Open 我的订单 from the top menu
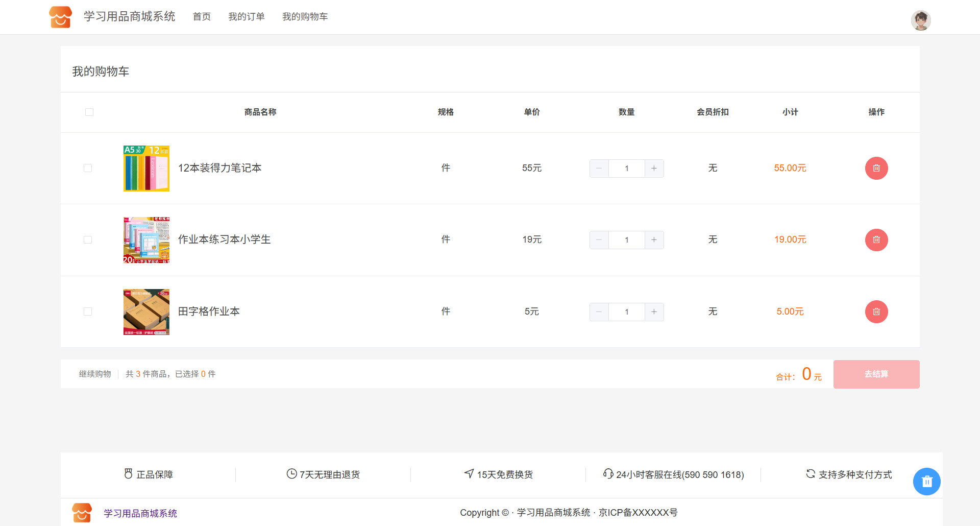The height and width of the screenshot is (526, 980). pyautogui.click(x=246, y=17)
